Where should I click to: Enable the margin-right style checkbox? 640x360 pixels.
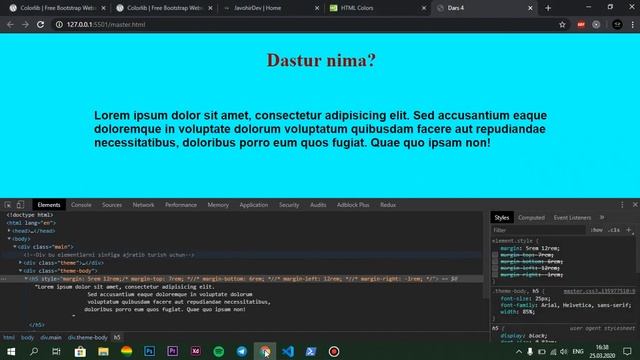495,275
